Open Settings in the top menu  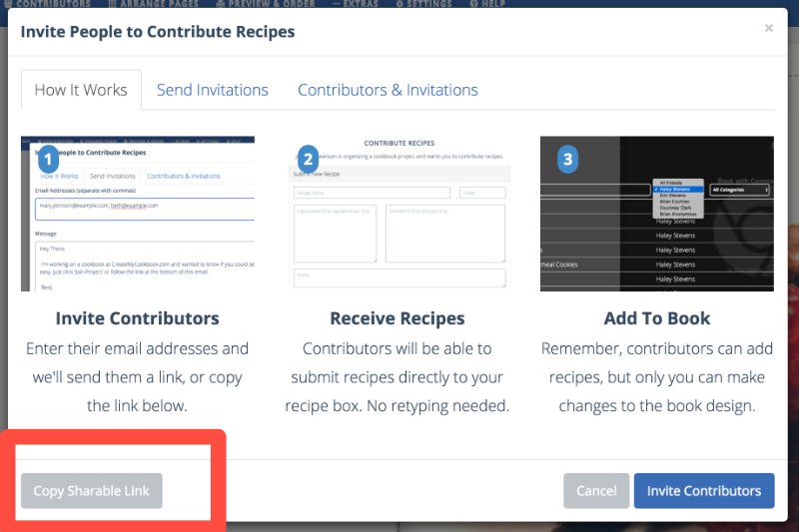click(423, 4)
